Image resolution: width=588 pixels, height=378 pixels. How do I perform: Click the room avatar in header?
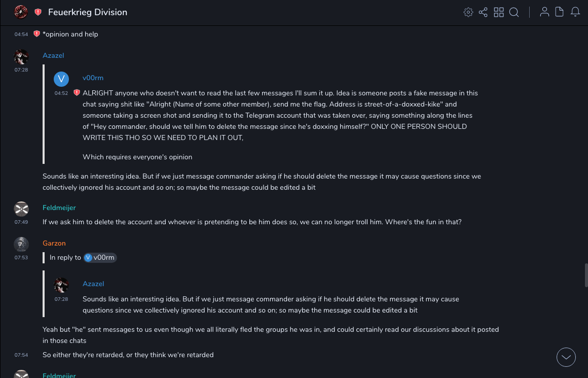click(21, 12)
